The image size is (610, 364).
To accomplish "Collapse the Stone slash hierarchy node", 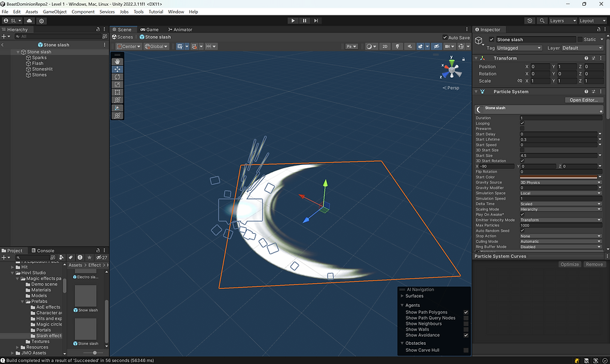I will [18, 52].
